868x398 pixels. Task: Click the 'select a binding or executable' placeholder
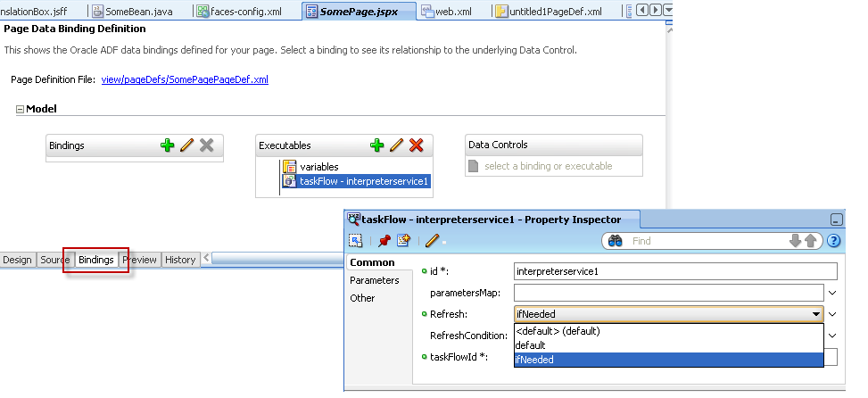(x=548, y=166)
